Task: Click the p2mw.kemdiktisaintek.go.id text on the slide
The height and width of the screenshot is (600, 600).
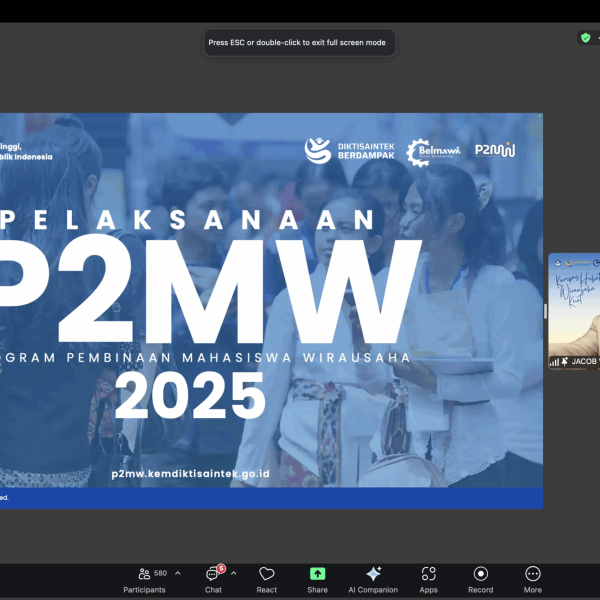Action: [191, 474]
